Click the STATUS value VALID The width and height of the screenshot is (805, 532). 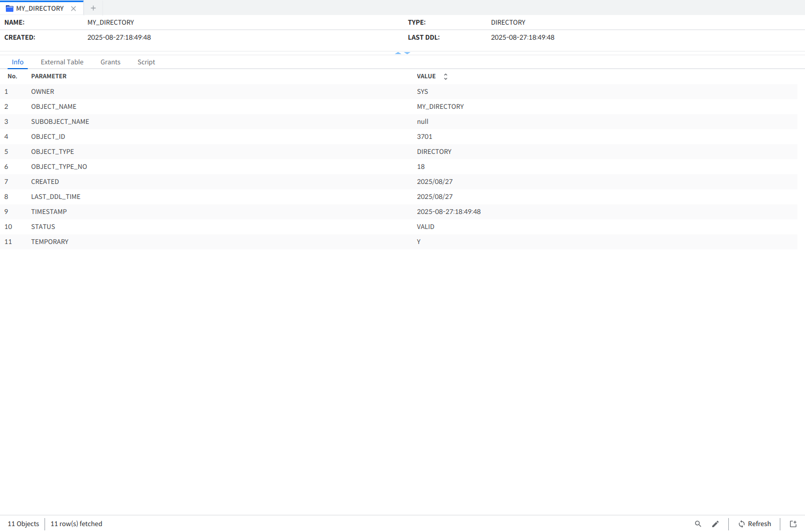coord(425,227)
